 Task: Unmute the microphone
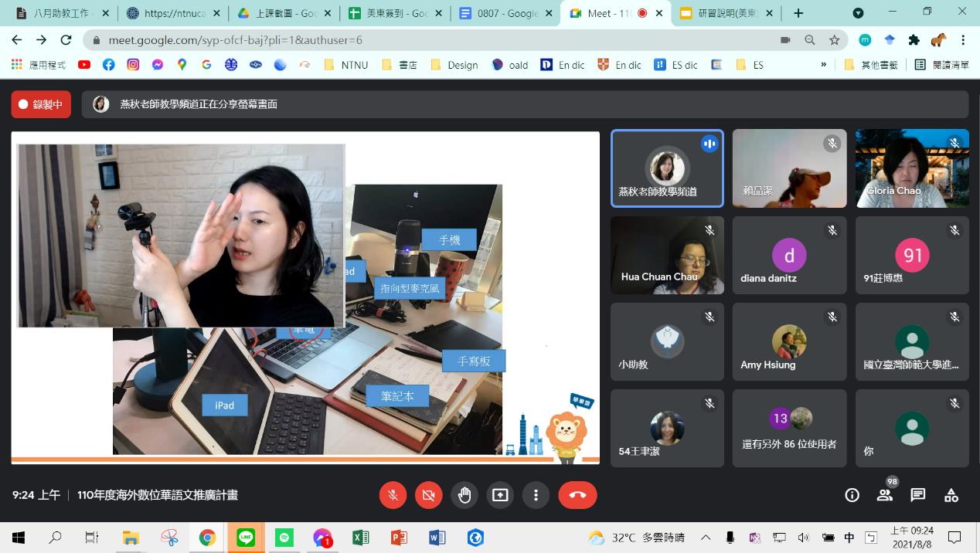[x=393, y=495]
